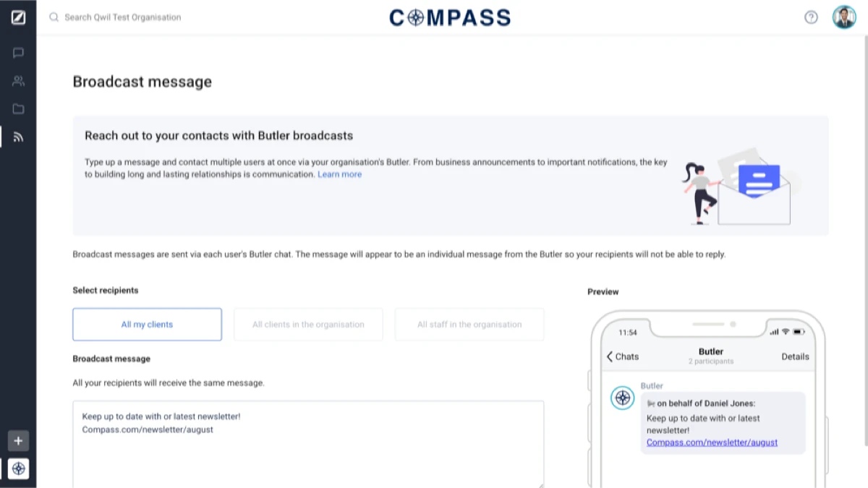This screenshot has height=488, width=868.
Task: Select the broadcast feed icon in sidebar
Action: [18, 137]
